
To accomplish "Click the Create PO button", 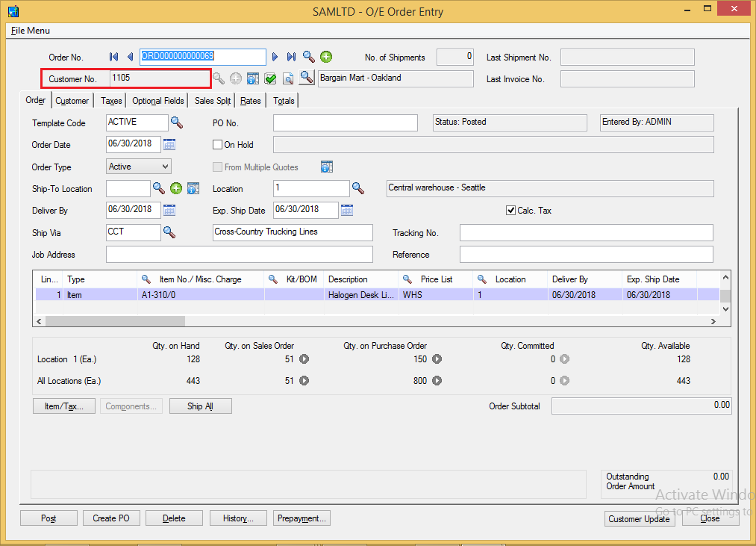I will coord(111,518).
